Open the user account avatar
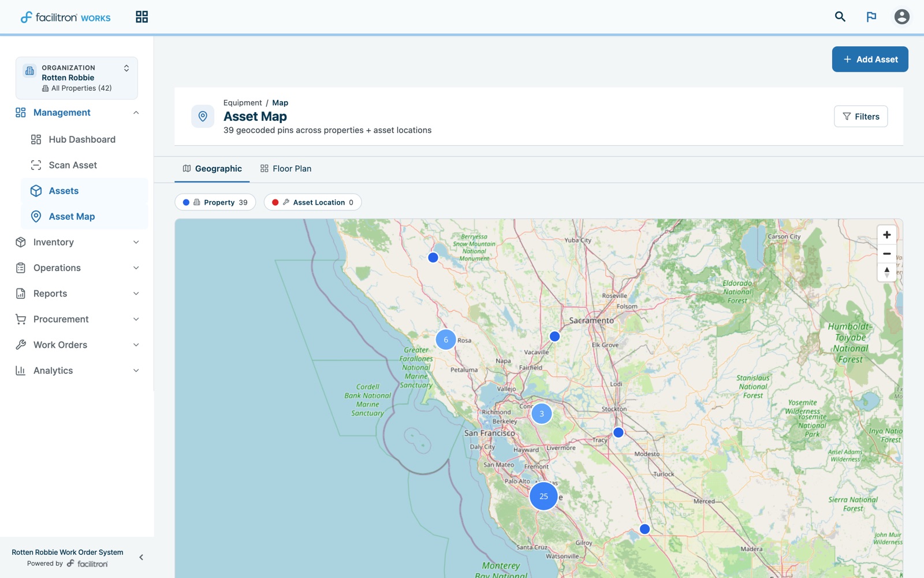 click(902, 17)
